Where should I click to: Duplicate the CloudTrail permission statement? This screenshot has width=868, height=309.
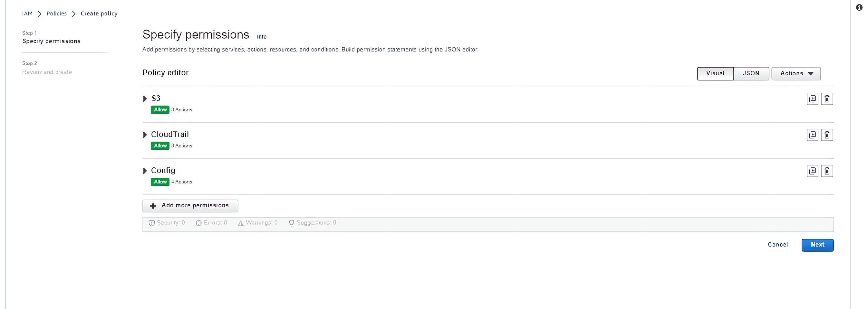pyautogui.click(x=812, y=135)
